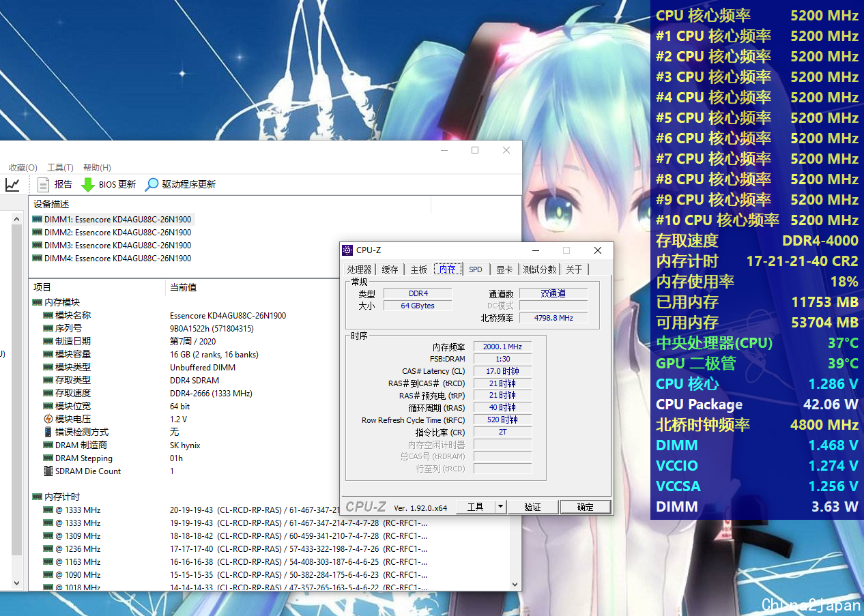Click the 确定 button in CPU-Z

click(585, 507)
